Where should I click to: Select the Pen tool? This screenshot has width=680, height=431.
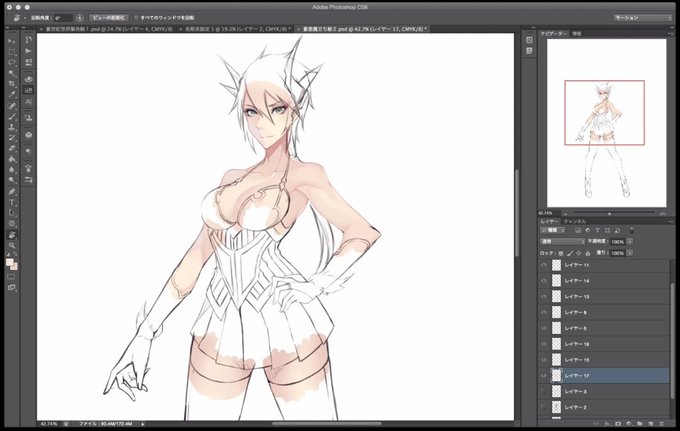[12, 192]
